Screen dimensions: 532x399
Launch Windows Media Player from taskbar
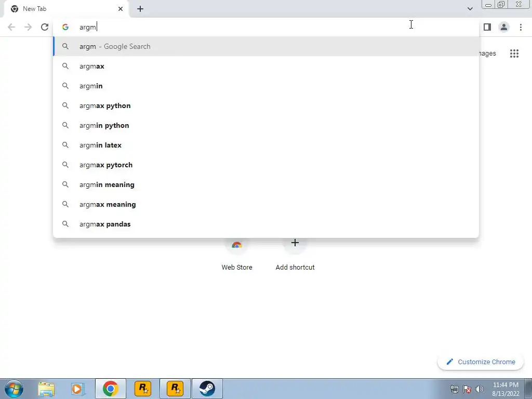[x=78, y=389]
